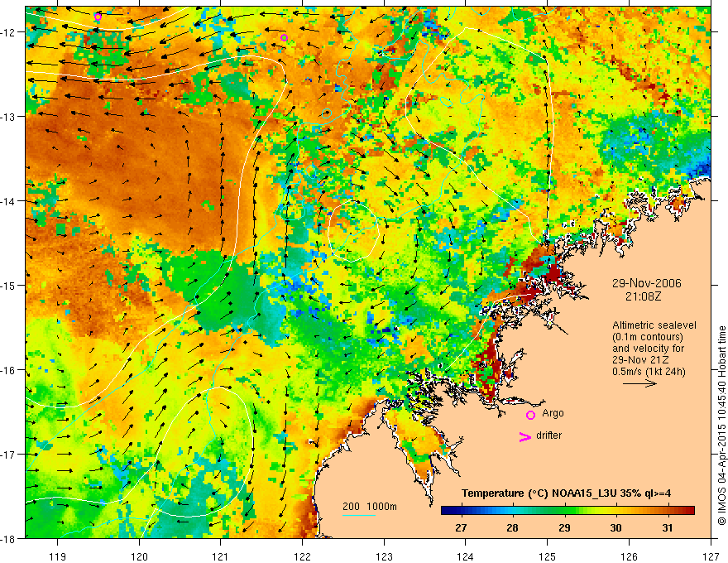728x563 pixels.
Task: Click the temperature color bar at 29
Action: click(564, 510)
